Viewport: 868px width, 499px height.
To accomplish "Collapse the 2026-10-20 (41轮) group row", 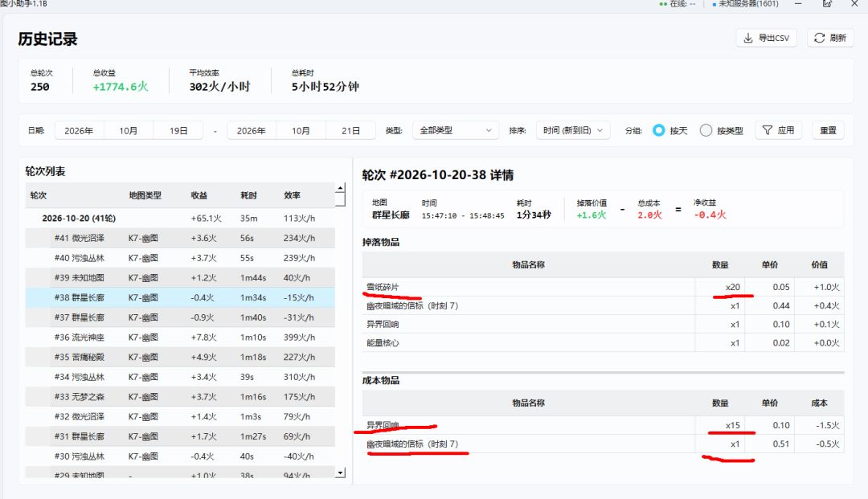I will pos(180,218).
